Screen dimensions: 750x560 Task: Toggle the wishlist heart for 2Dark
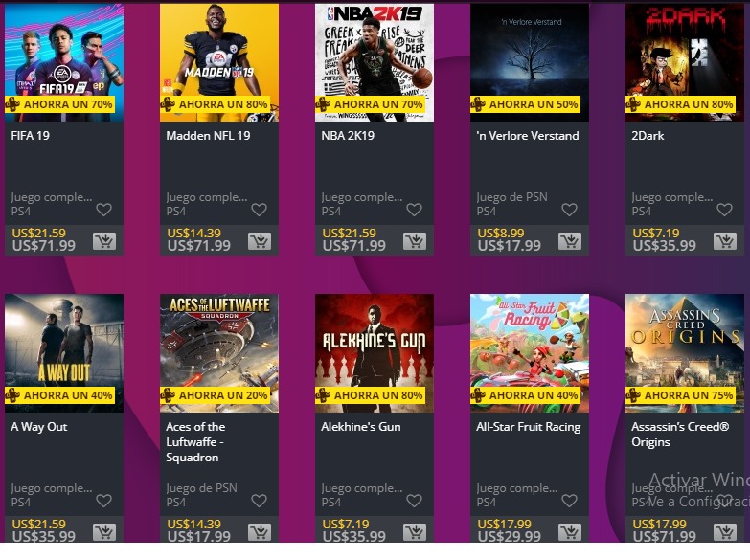click(x=725, y=210)
